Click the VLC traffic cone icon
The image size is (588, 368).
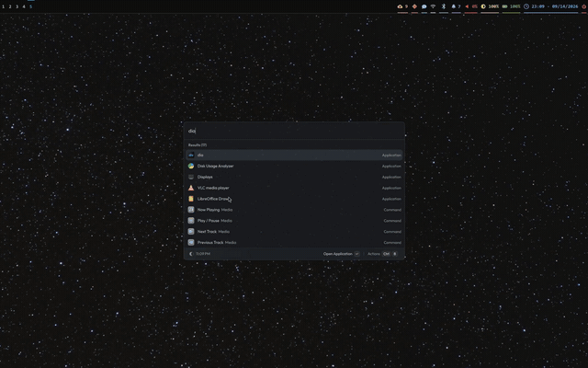pyautogui.click(x=191, y=188)
